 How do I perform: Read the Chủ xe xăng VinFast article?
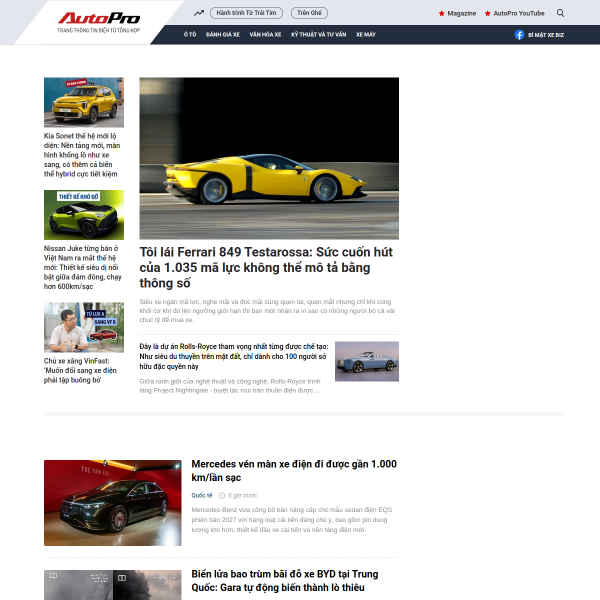(80, 370)
